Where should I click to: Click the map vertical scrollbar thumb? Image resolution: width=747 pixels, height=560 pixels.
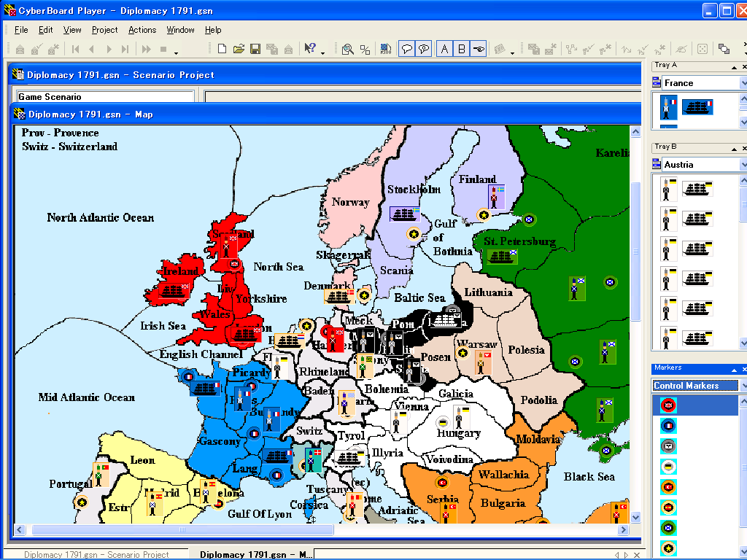click(x=635, y=252)
